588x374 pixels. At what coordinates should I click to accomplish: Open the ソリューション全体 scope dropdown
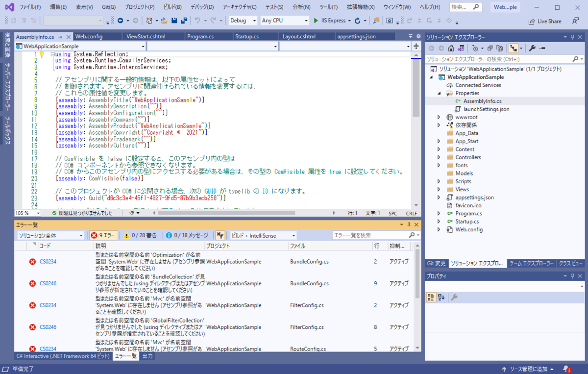pos(50,235)
